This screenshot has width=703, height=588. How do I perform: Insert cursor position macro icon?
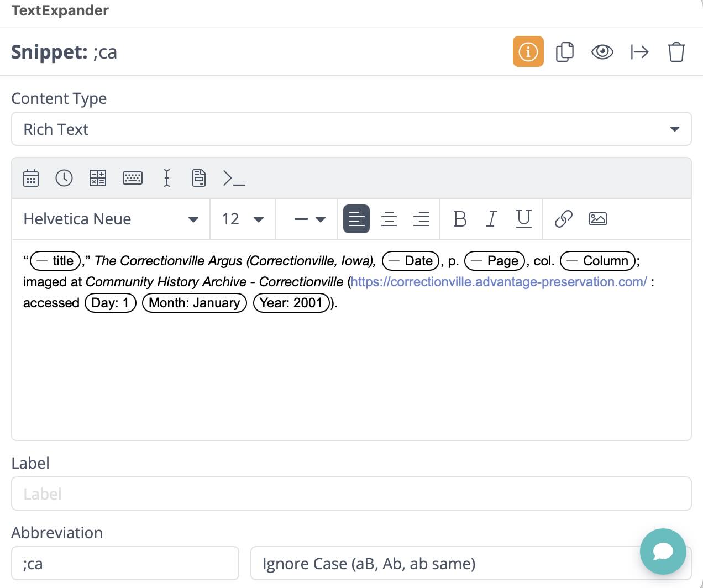[x=166, y=178]
